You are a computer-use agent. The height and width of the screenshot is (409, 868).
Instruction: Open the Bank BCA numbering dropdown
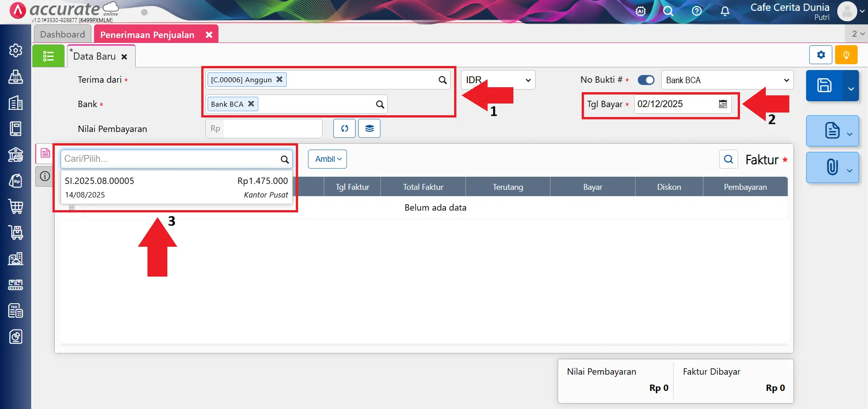[727, 80]
